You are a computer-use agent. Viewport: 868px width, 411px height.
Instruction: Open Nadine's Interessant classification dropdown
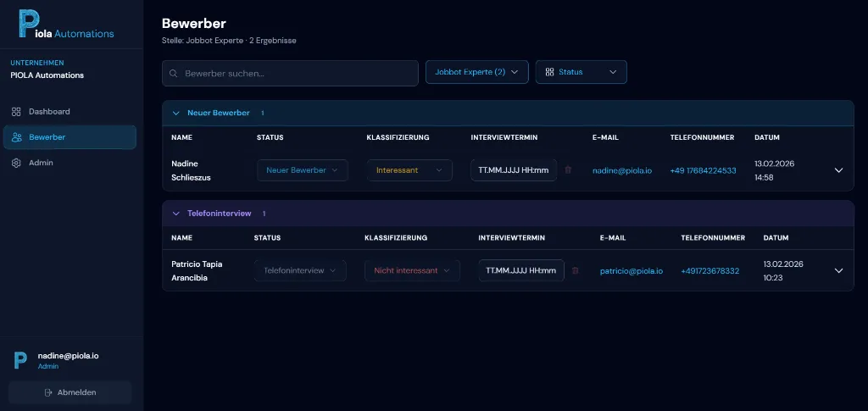(409, 170)
